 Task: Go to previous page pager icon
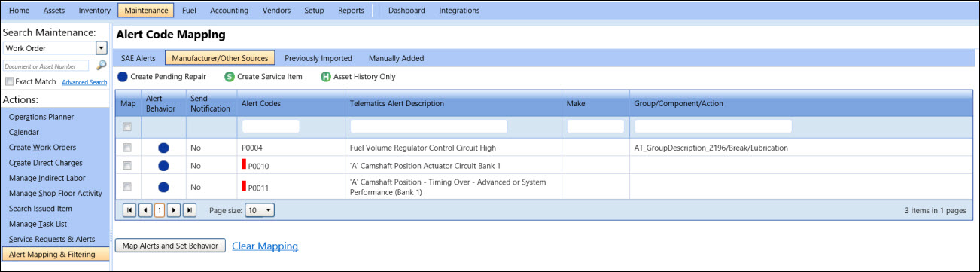pyautogui.click(x=145, y=210)
